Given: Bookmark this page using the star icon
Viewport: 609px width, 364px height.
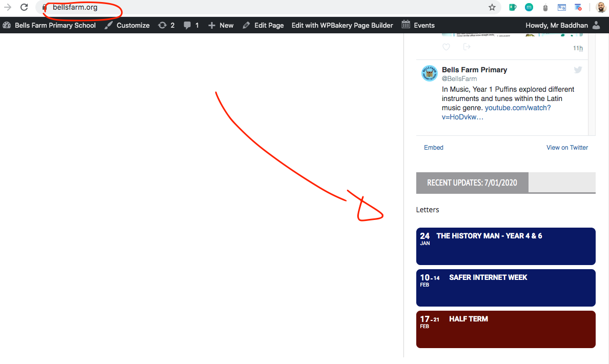Looking at the screenshot, I should click(492, 8).
